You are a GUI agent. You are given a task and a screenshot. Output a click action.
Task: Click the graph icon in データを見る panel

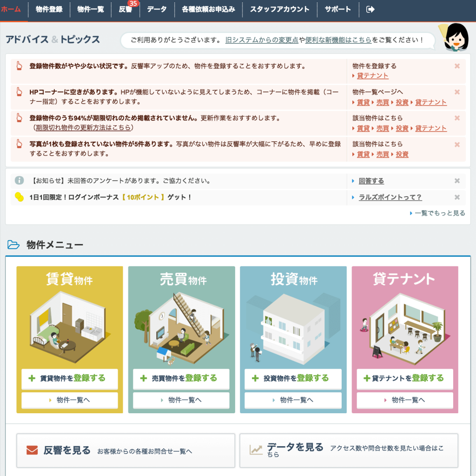click(x=256, y=448)
